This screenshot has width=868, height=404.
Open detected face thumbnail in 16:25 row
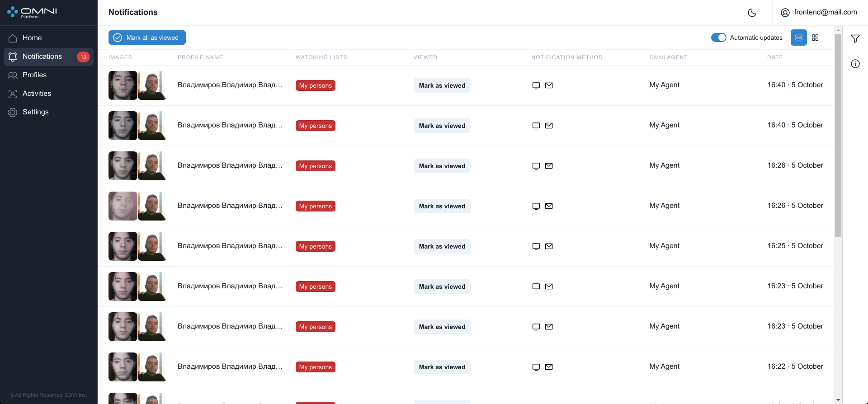(123, 246)
